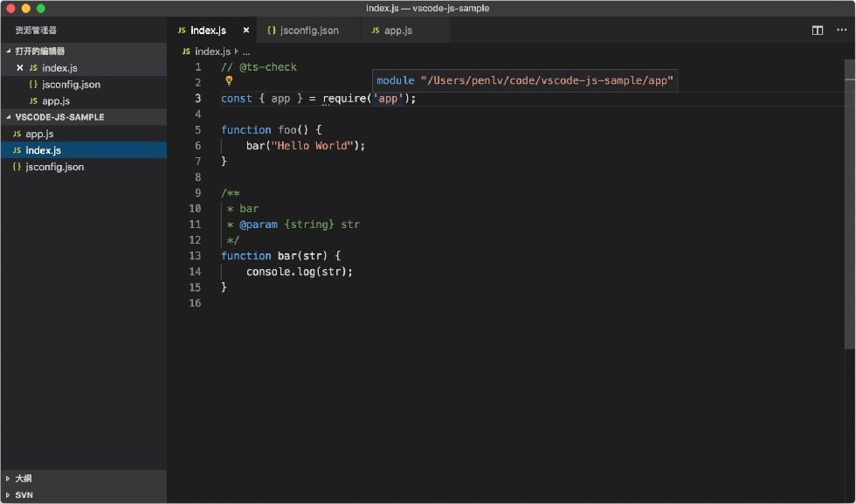Click the // @ts-check comment

point(259,67)
